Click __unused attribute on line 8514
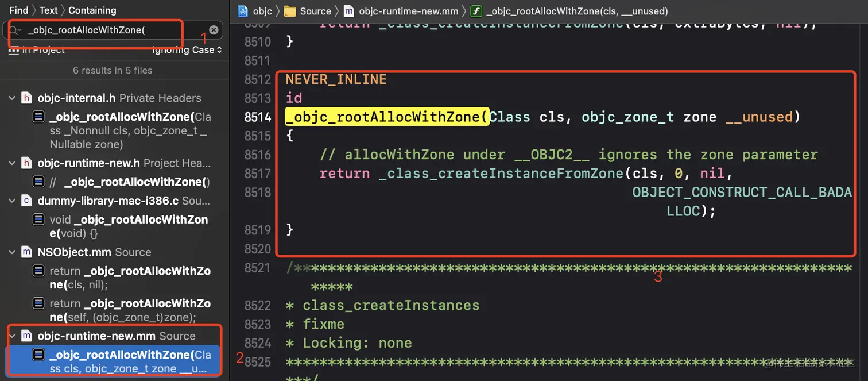Image resolution: width=868 pixels, height=381 pixels. point(759,117)
